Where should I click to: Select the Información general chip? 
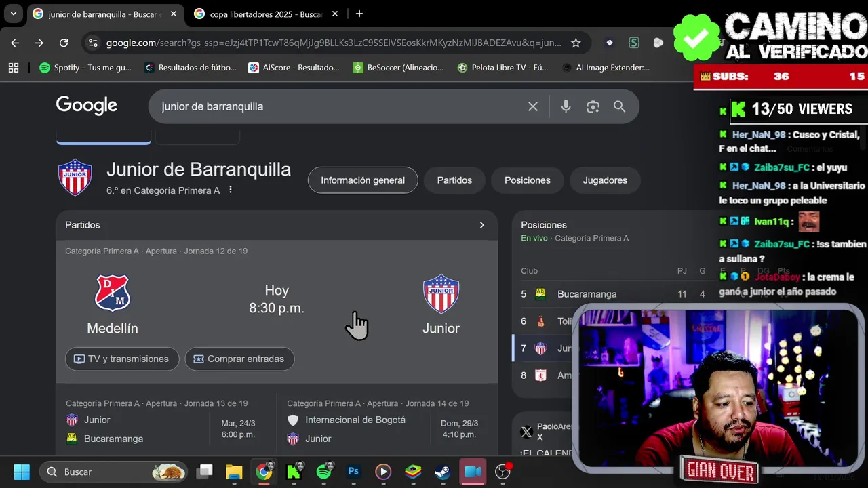[x=363, y=180]
